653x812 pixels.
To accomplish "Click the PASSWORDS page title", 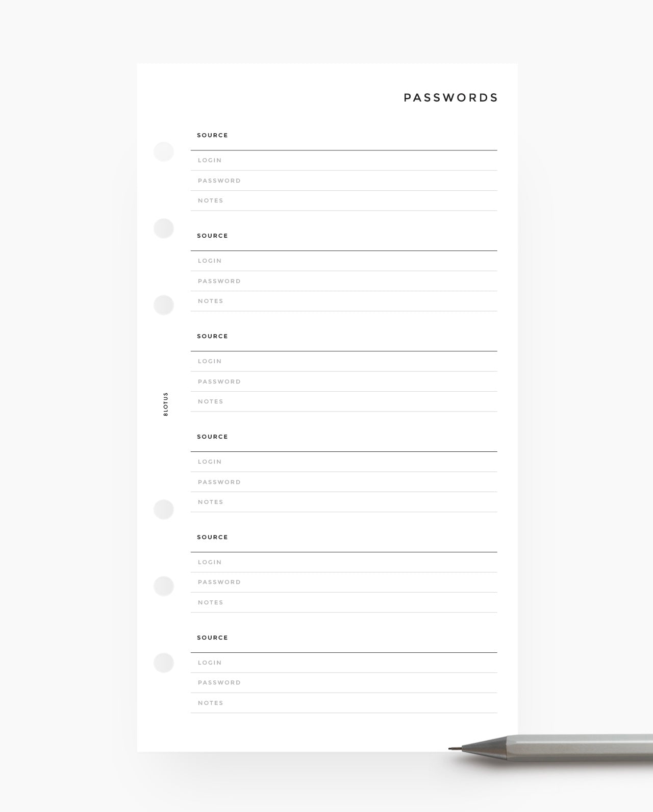I will pyautogui.click(x=450, y=97).
